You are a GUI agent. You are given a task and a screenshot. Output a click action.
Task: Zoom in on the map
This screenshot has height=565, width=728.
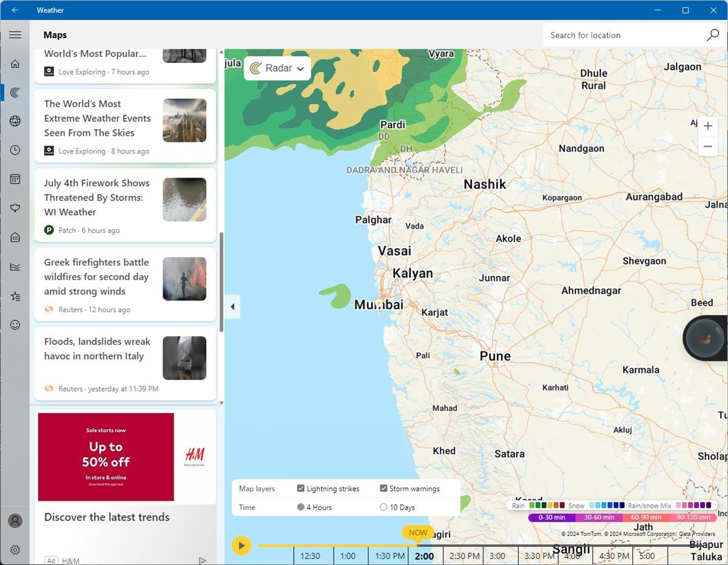[x=707, y=126]
